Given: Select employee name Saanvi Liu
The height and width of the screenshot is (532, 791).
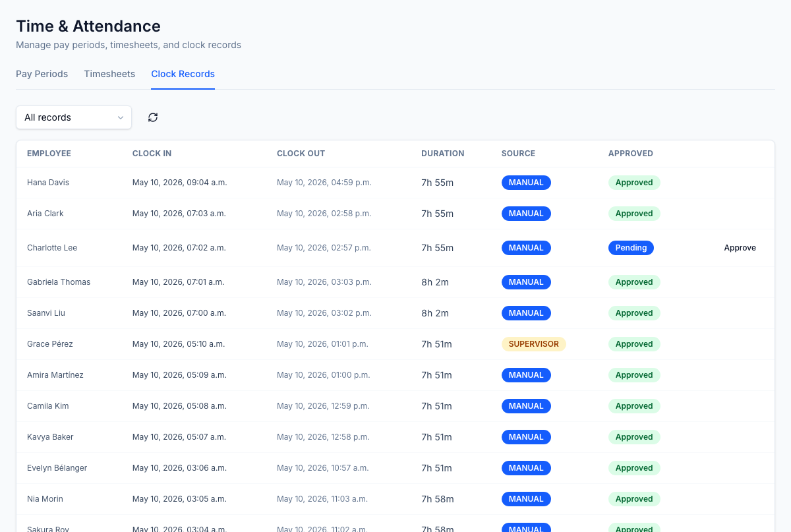Looking at the screenshot, I should [46, 313].
